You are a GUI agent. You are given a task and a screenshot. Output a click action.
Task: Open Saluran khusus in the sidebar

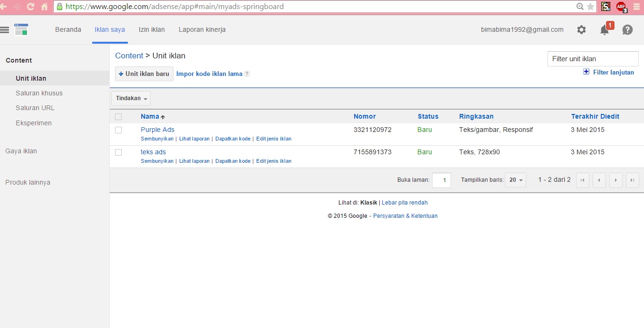(39, 93)
